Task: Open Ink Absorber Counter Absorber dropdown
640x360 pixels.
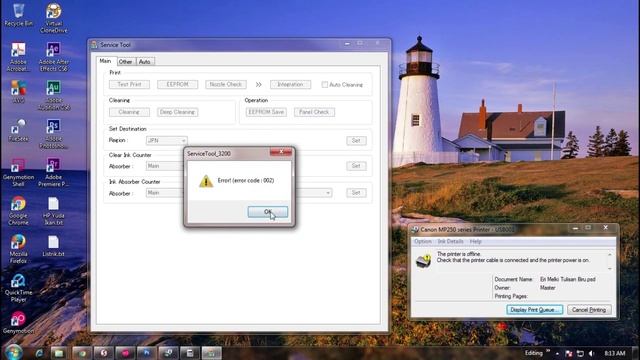Action: click(x=165, y=193)
